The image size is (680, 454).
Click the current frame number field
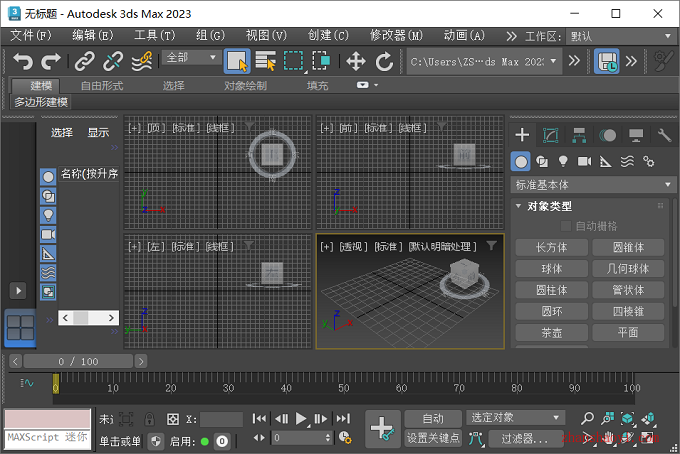tap(301, 438)
